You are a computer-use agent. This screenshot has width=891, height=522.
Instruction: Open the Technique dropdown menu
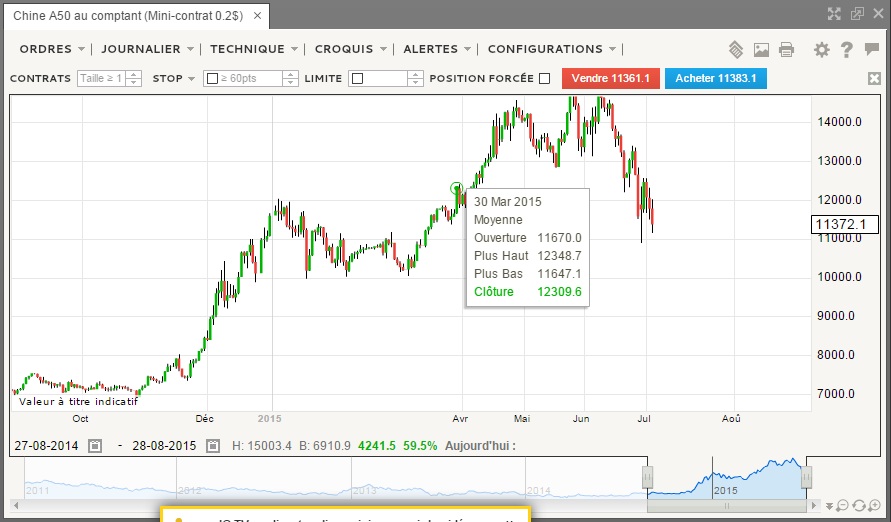[x=253, y=49]
